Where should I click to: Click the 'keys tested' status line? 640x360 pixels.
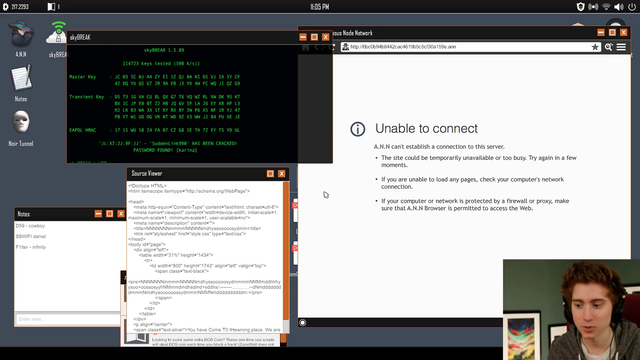click(161, 63)
